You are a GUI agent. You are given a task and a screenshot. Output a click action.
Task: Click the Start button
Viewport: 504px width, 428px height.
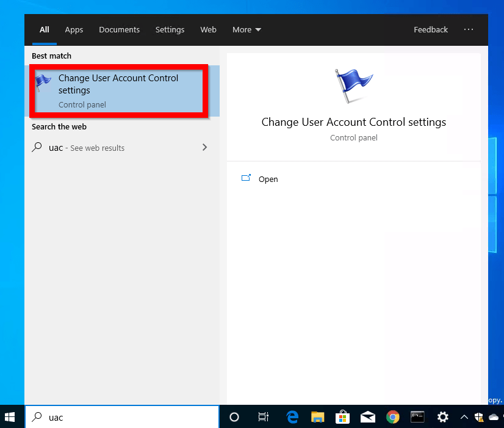(10, 417)
